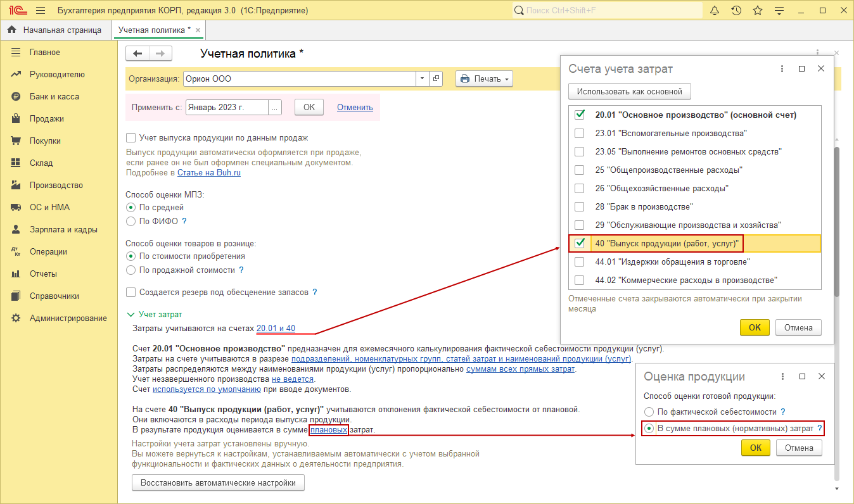This screenshot has height=504, width=854.
Task: Click the Организация field with Орион ООО
Action: pos(299,79)
